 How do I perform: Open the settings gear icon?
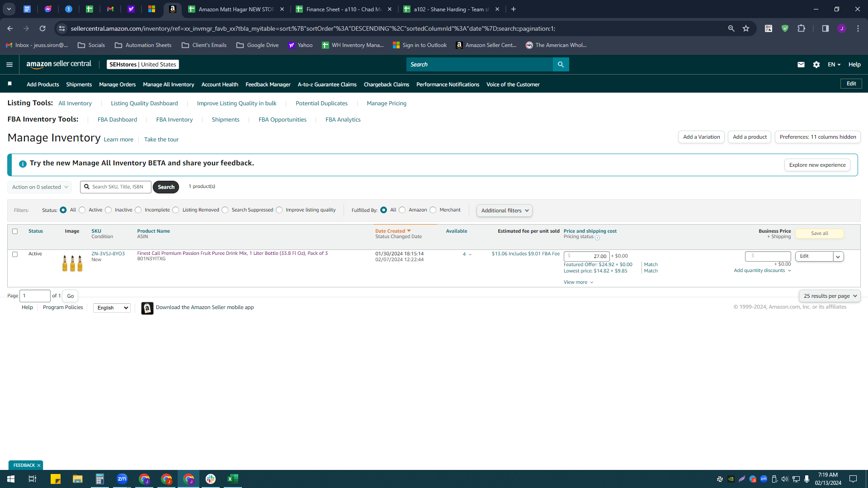816,65
